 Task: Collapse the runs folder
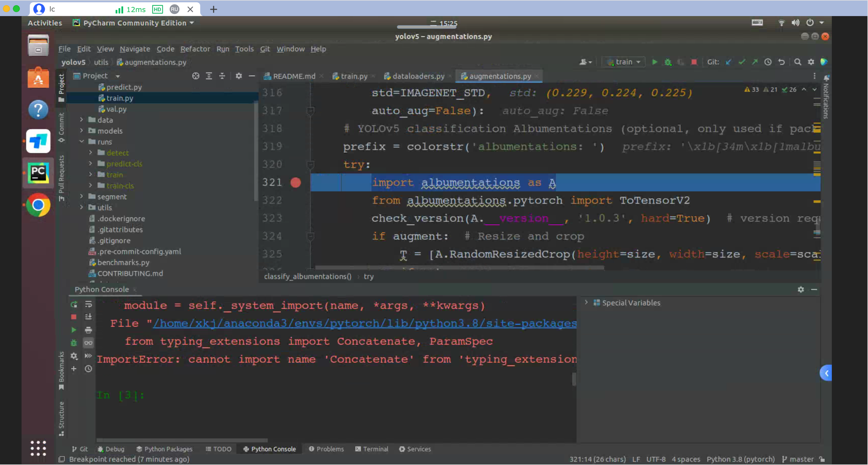81,142
